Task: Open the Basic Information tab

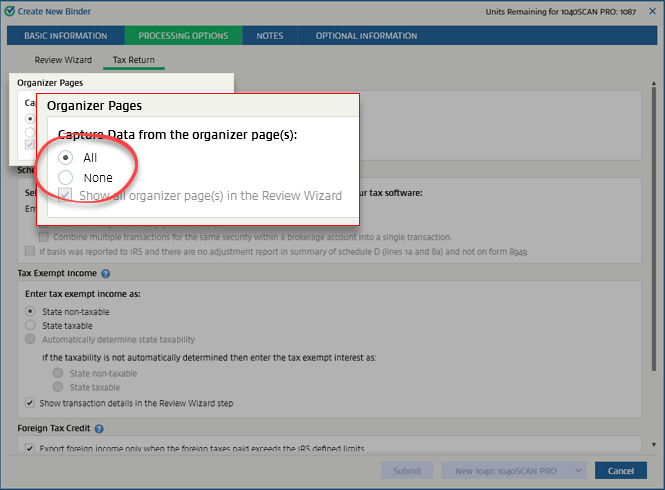Action: (x=66, y=36)
